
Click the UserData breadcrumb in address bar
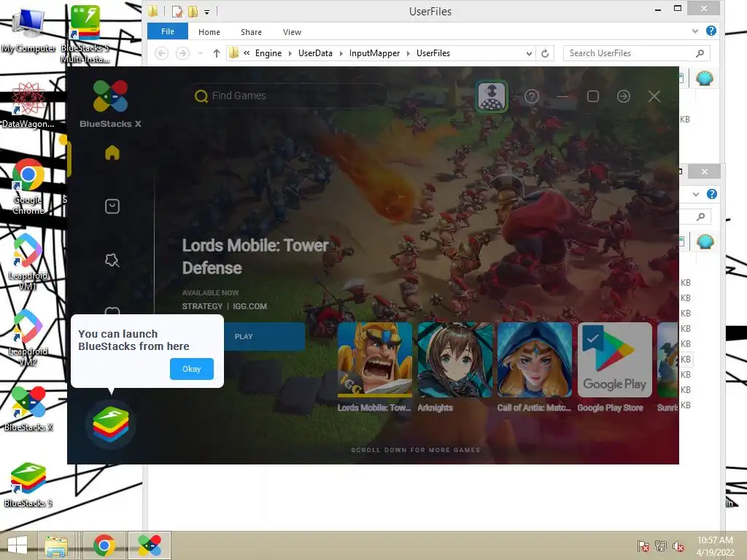[315, 53]
